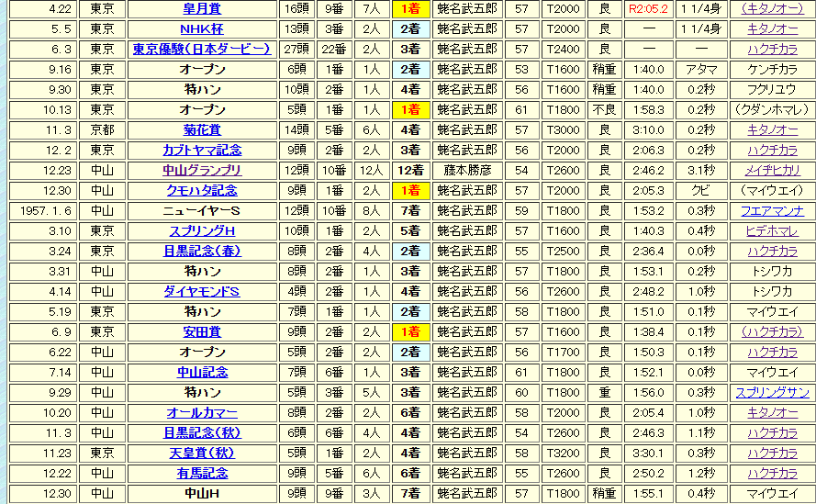Open the スプリングH race link
This screenshot has height=504, width=816.
pos(202,231)
